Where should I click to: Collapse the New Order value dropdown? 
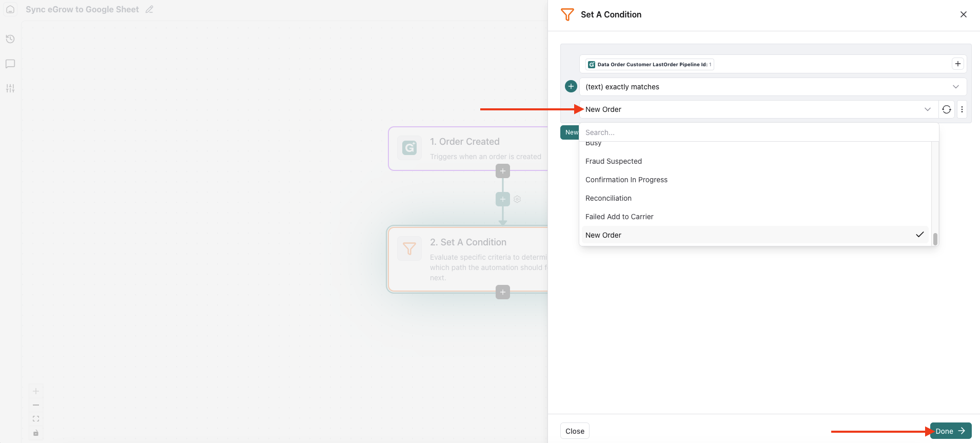coord(927,109)
